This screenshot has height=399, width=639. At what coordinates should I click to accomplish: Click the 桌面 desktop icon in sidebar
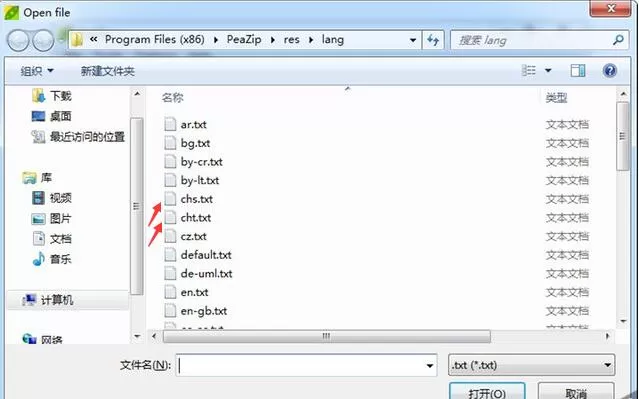(38, 116)
